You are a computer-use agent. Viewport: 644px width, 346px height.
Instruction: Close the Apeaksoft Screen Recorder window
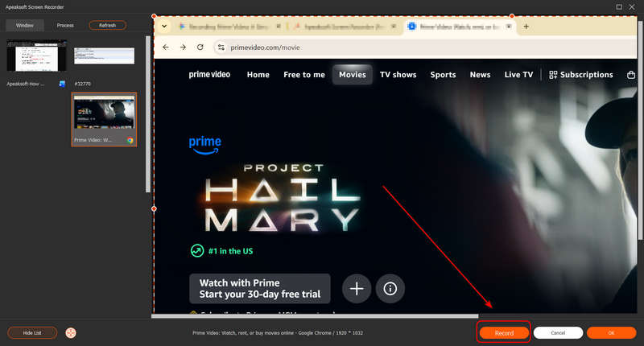632,6
